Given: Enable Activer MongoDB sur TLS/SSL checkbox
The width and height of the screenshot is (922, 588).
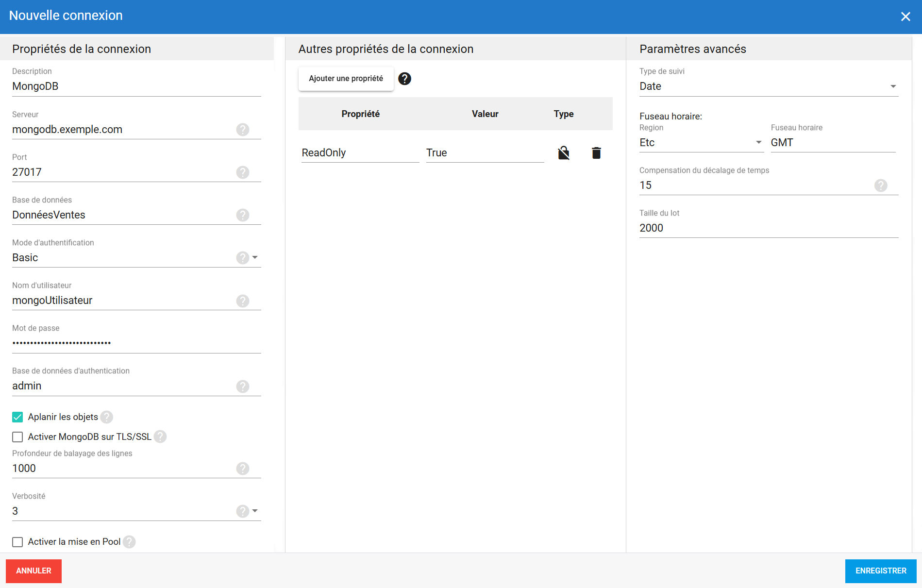Looking at the screenshot, I should point(17,437).
